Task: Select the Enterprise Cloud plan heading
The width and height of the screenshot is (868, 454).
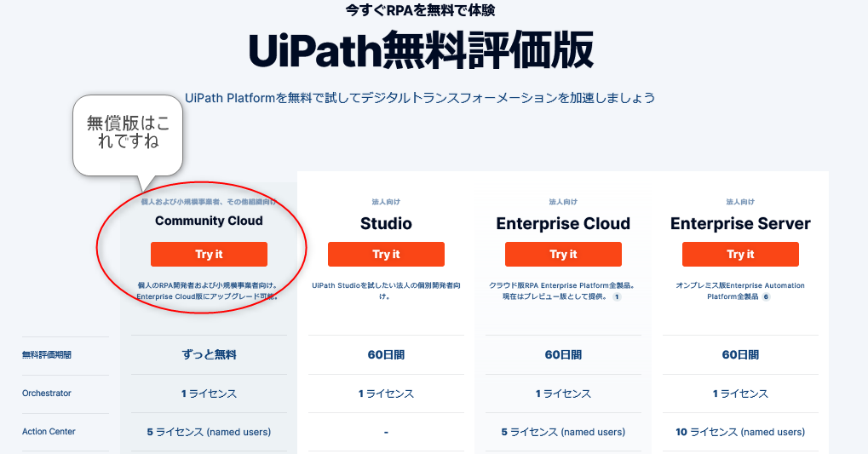Action: 563,224
